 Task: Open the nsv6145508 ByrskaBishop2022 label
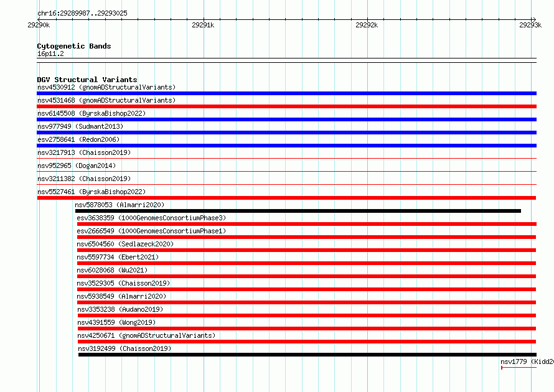[92, 113]
